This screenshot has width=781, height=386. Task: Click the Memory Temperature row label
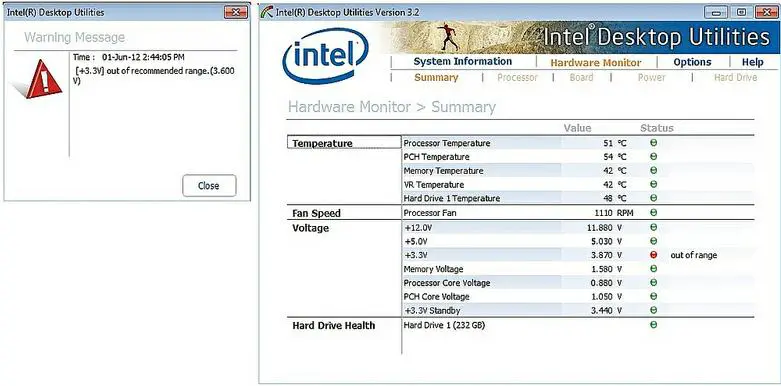[x=443, y=171]
